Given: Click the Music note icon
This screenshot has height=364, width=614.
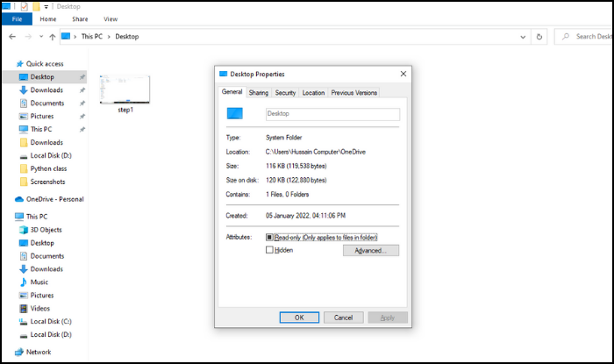Looking at the screenshot, I should tap(24, 282).
